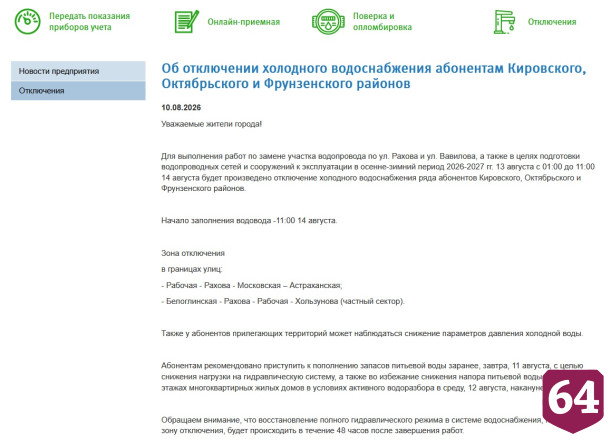
Task: Select 'Отключения' in the sidebar menu
Action: [78, 91]
